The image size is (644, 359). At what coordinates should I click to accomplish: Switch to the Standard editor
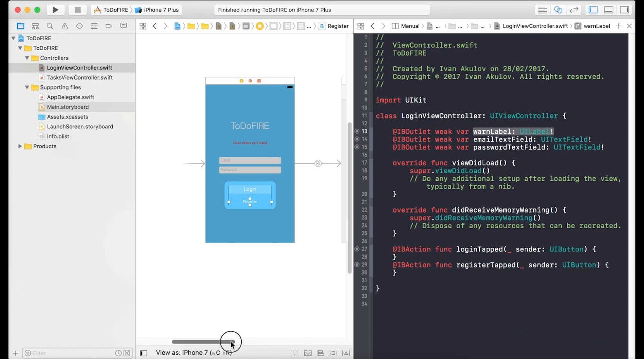[542, 10]
